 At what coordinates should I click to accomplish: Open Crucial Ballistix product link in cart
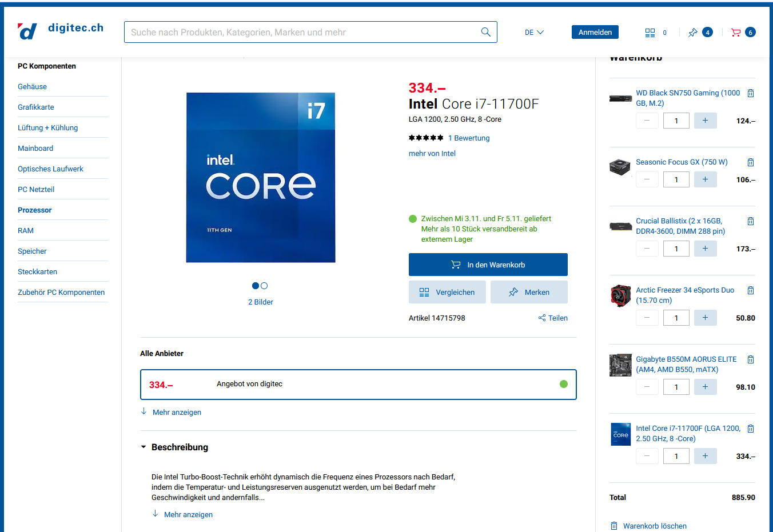680,226
